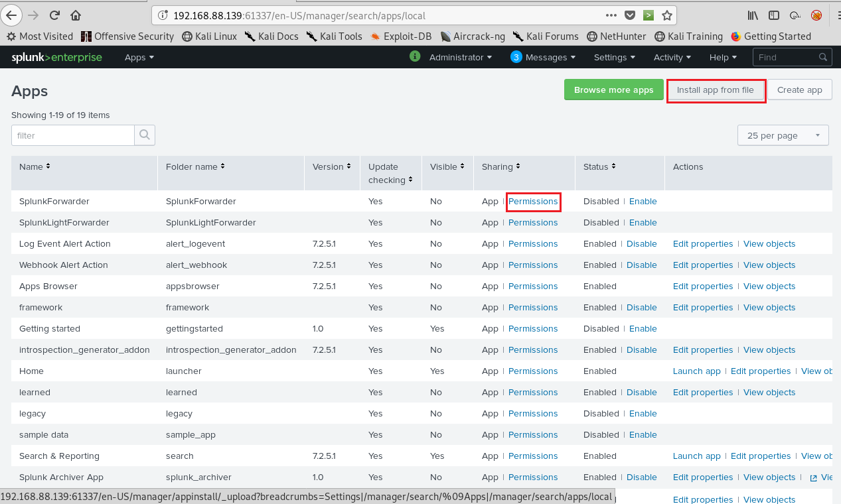Sort by Update checking column
The height and width of the screenshot is (504, 841).
tap(390, 173)
